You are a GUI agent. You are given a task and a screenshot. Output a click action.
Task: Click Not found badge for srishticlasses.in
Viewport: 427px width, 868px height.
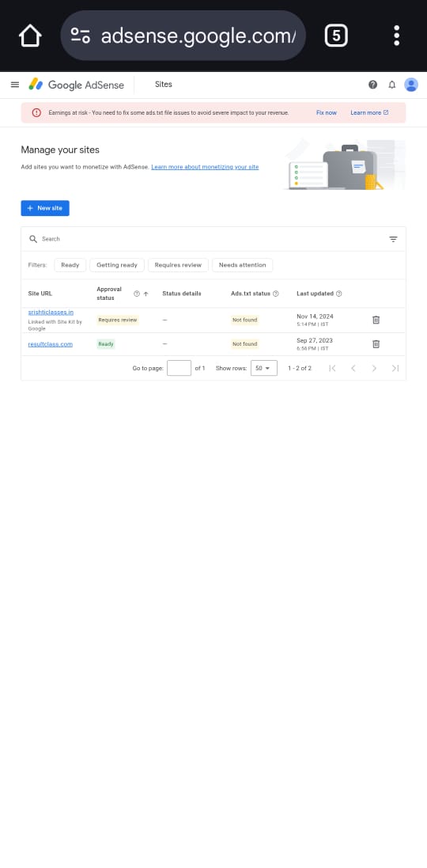(x=244, y=320)
